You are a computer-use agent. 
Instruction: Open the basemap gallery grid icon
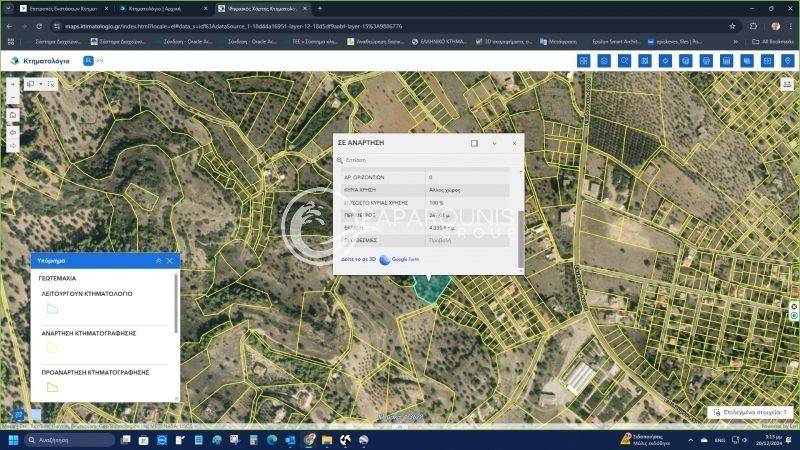pyautogui.click(x=583, y=61)
